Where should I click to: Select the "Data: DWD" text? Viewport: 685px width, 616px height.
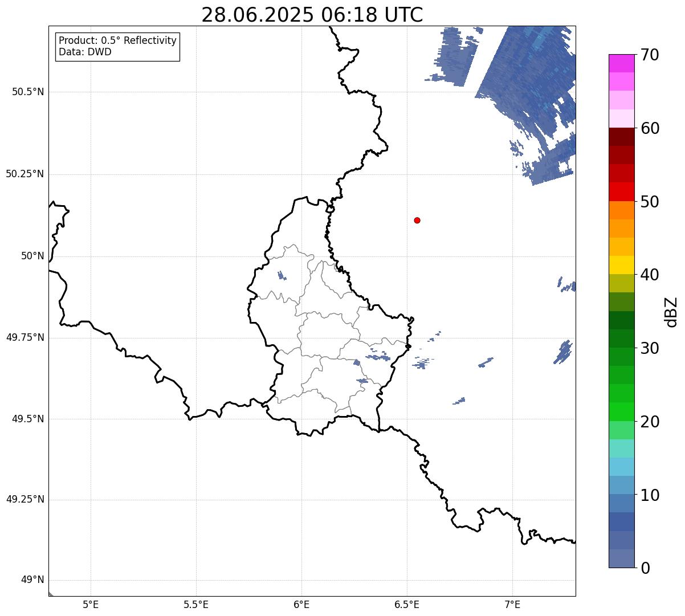click(x=85, y=52)
